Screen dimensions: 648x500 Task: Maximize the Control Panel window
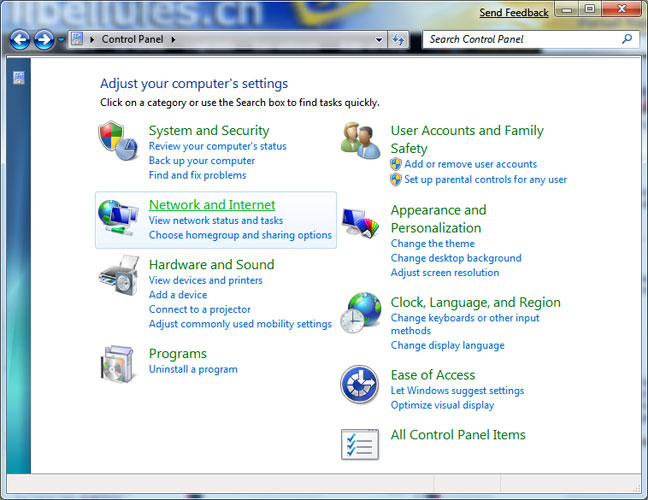click(590, 9)
